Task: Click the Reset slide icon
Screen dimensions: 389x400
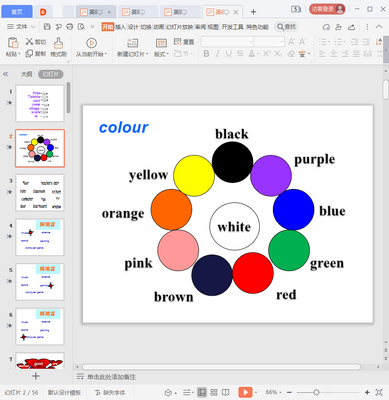Action: click(178, 42)
